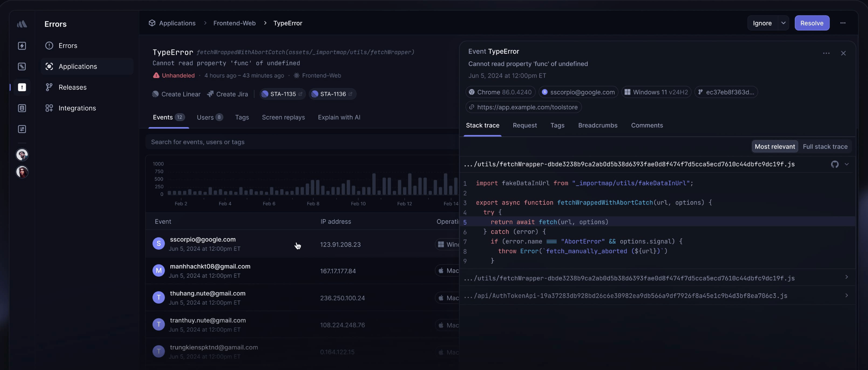Open the Chrome browser tag on the event panel
Image resolution: width=868 pixels, height=370 pixels.
pos(500,92)
